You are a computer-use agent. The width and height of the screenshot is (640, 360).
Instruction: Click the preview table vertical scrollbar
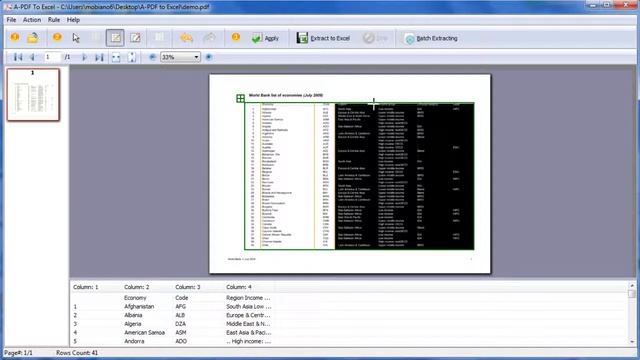632,313
